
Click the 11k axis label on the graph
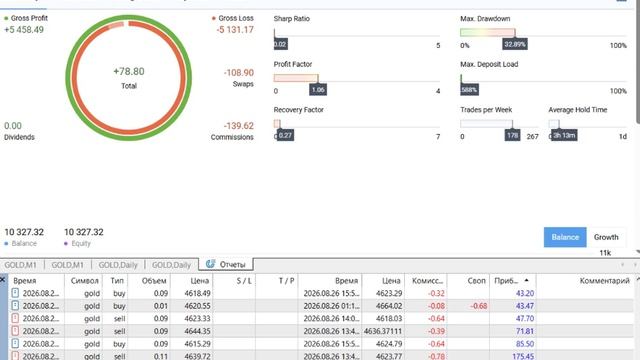[x=605, y=253]
